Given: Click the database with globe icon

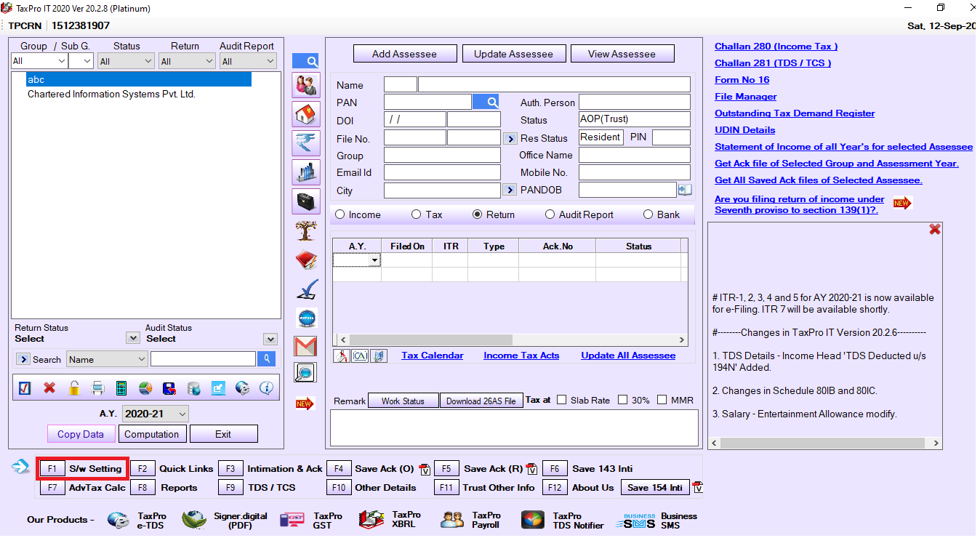Looking at the screenshot, I should pos(194,388).
